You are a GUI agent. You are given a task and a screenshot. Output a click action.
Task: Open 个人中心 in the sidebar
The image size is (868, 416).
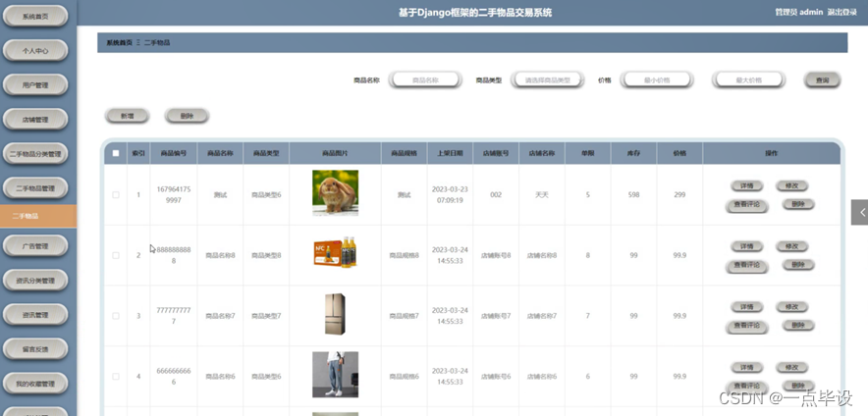[x=35, y=50]
